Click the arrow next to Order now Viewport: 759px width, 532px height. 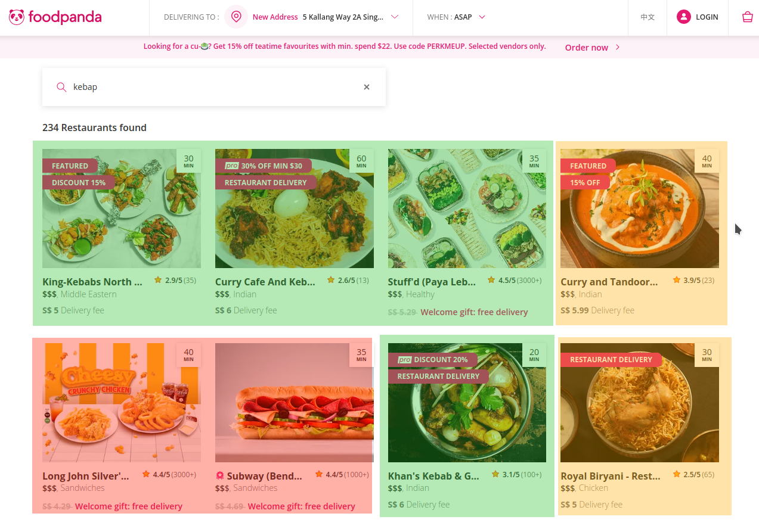tap(618, 48)
